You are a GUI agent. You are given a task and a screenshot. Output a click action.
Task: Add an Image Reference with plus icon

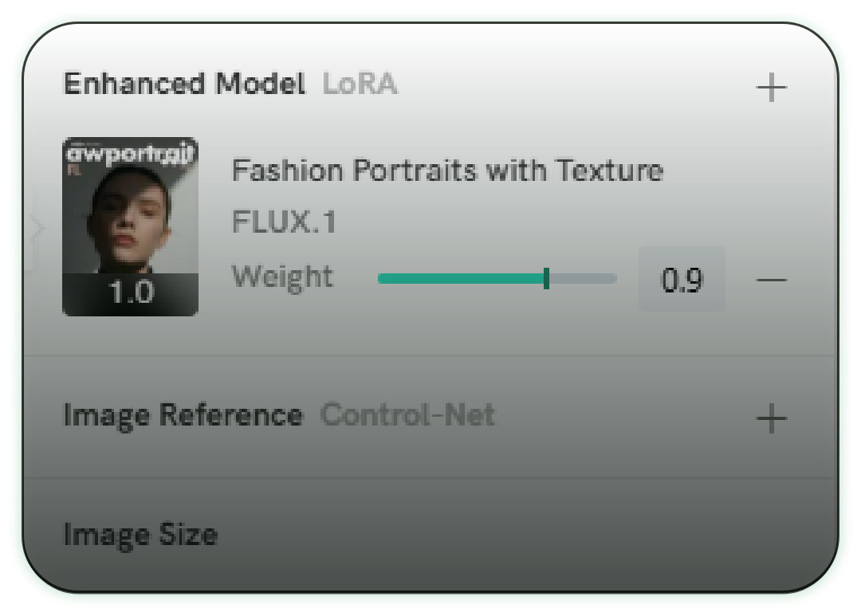point(771,418)
